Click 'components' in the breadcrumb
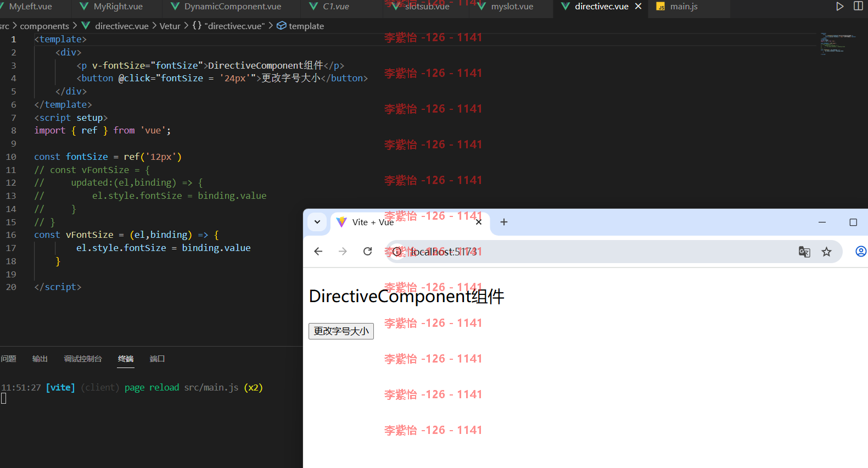Viewport: 868px width, 468px height. [44, 26]
